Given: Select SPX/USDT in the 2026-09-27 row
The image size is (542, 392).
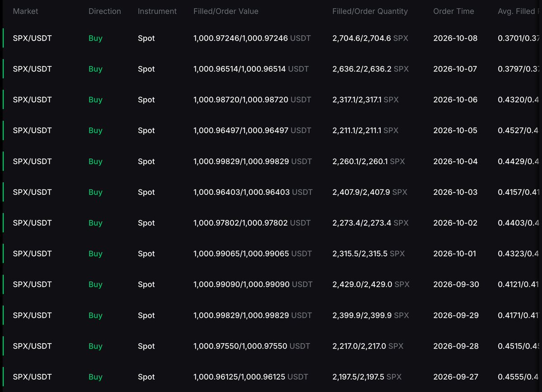Looking at the screenshot, I should point(32,377).
